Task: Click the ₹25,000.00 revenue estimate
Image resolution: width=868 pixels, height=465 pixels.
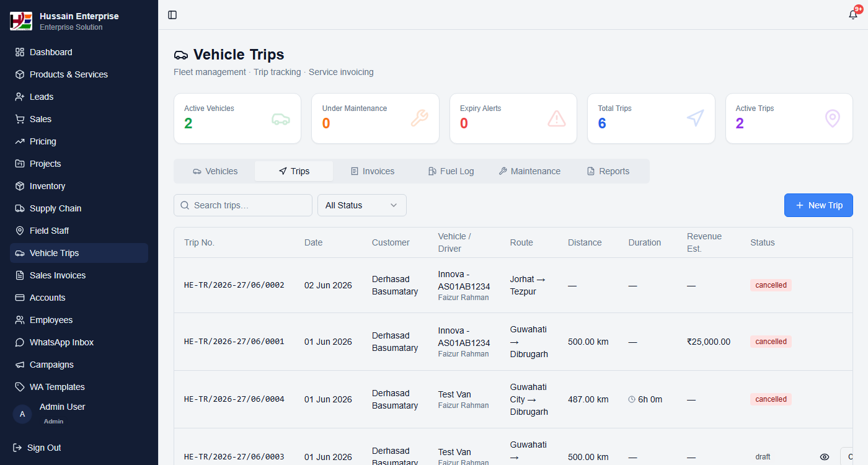Action: (x=709, y=342)
